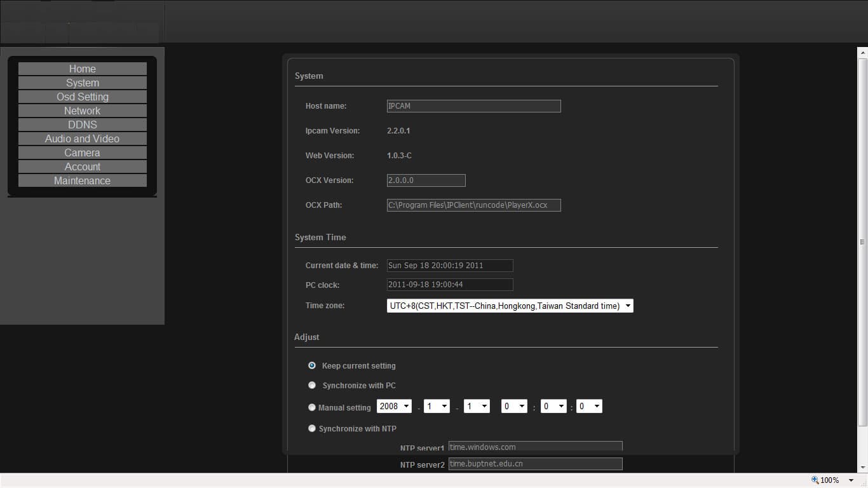Open the Osd Setting page

tap(83, 97)
